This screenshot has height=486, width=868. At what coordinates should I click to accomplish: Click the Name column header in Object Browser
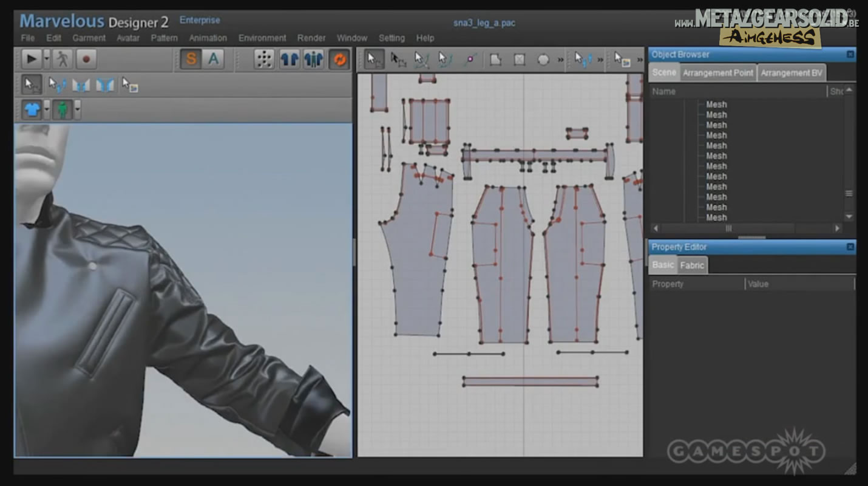[737, 92]
